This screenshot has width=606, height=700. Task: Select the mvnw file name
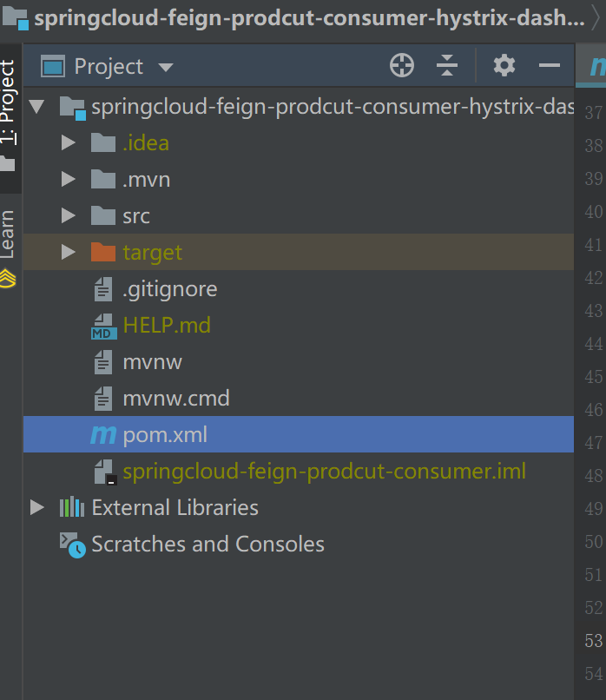point(152,362)
